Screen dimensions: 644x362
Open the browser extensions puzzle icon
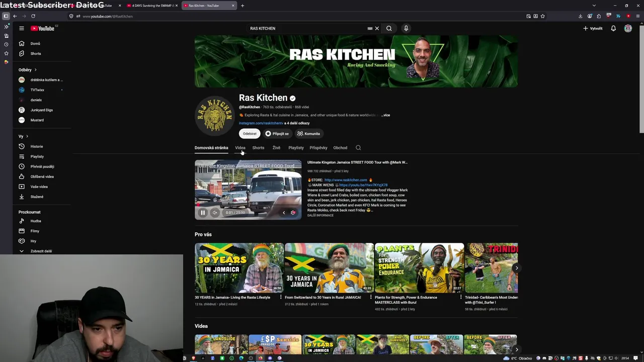pos(599,16)
